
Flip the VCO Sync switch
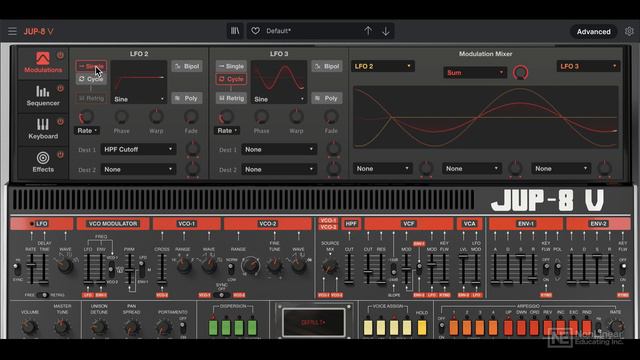[x=222, y=295]
